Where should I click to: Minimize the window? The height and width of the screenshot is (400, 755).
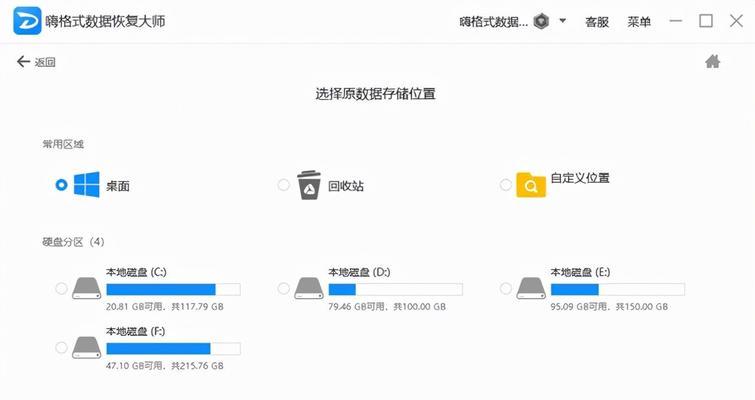click(x=676, y=21)
